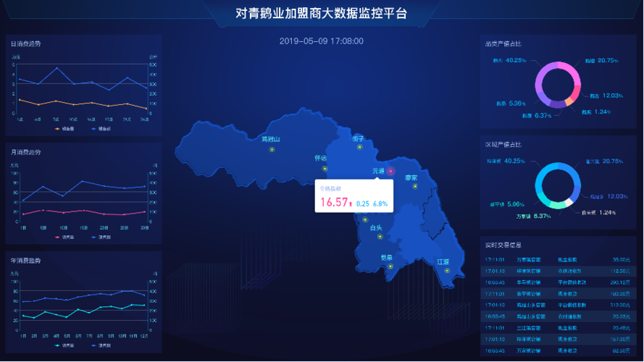Select the 廖家 location marker
Image resolution: width=644 pixels, height=362 pixels.
click(415, 186)
